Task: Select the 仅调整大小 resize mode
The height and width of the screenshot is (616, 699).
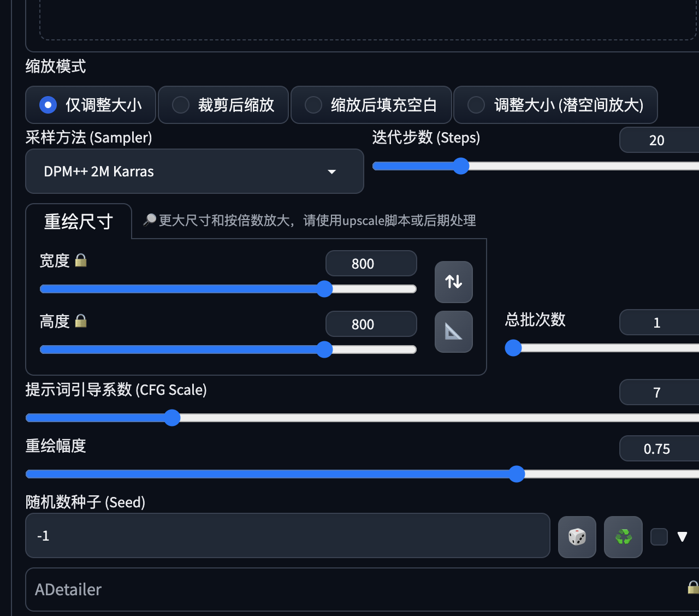Action: (x=48, y=105)
